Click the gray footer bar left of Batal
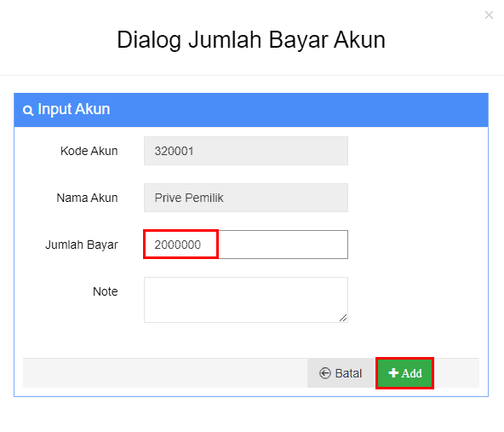 [165, 373]
